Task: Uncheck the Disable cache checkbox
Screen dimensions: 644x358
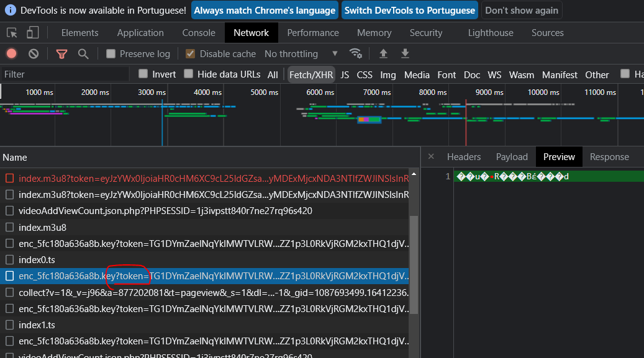Action: (190, 53)
